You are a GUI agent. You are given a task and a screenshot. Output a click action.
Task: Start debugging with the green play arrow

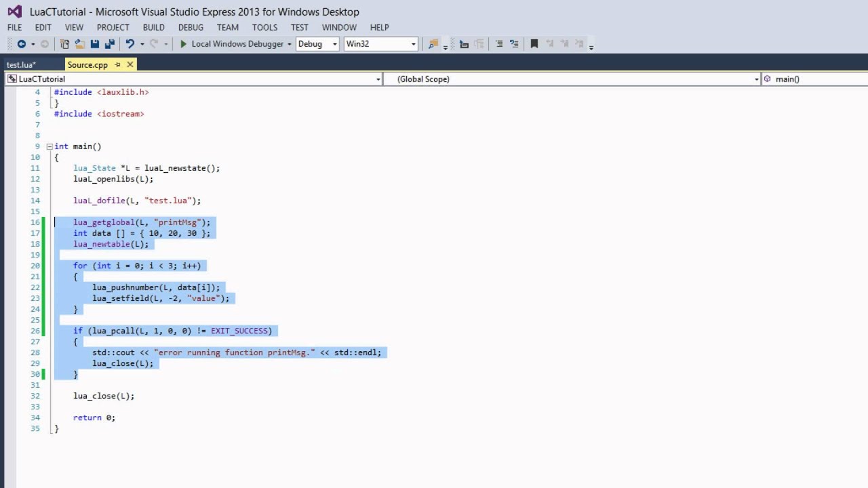pos(183,44)
